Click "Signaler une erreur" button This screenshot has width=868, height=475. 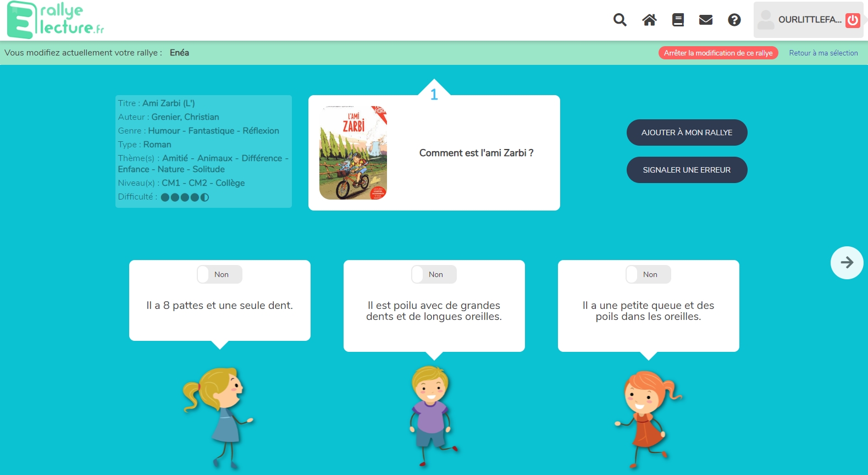[x=687, y=170]
